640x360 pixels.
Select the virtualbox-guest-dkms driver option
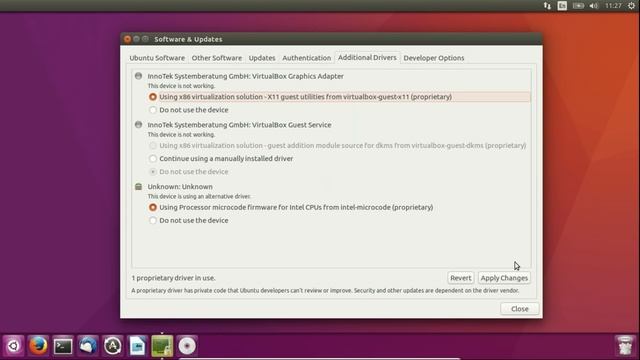coord(153,145)
